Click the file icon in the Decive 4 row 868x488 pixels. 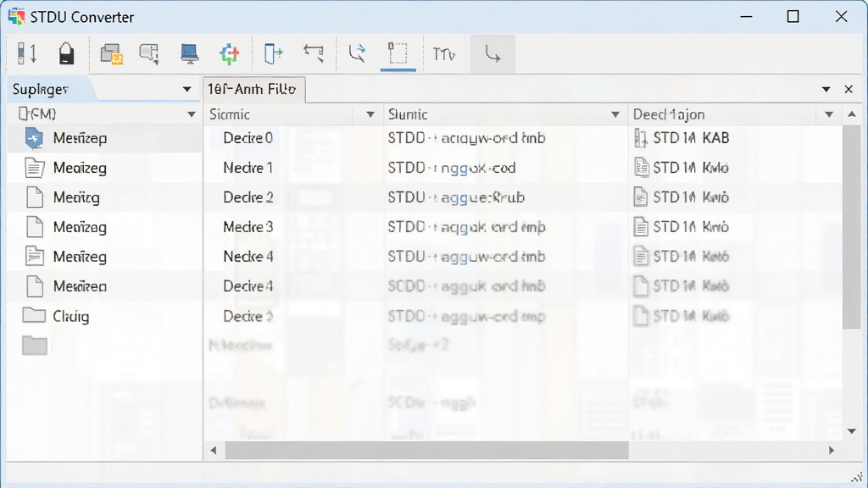coord(641,286)
